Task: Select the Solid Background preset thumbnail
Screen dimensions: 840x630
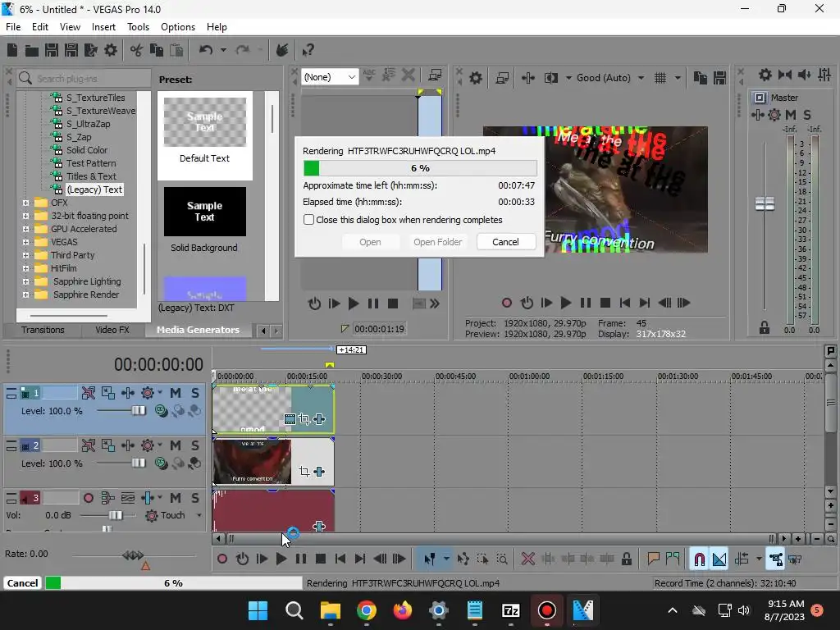Action: tap(204, 212)
